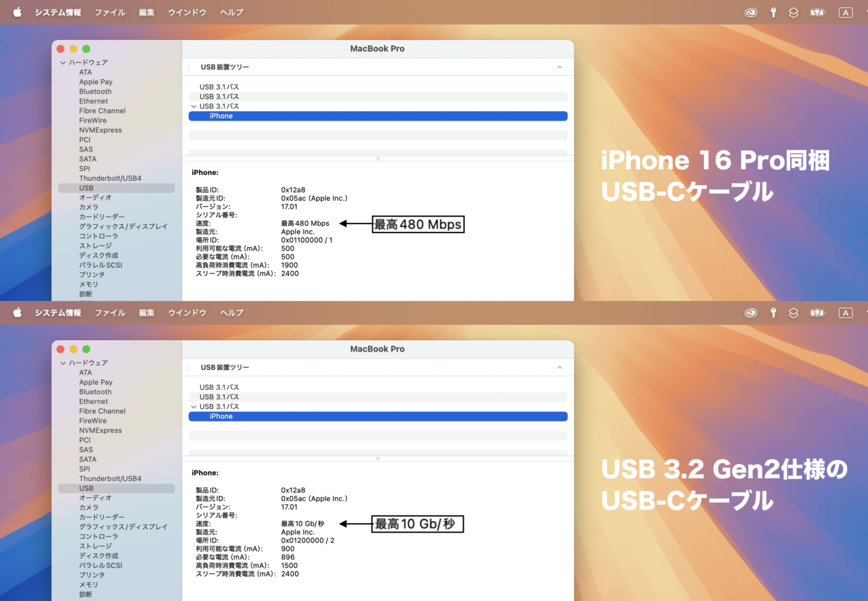The height and width of the screenshot is (601, 868).
Task: Select ストレージ in the 480 Mbps window sidebar
Action: (96, 245)
